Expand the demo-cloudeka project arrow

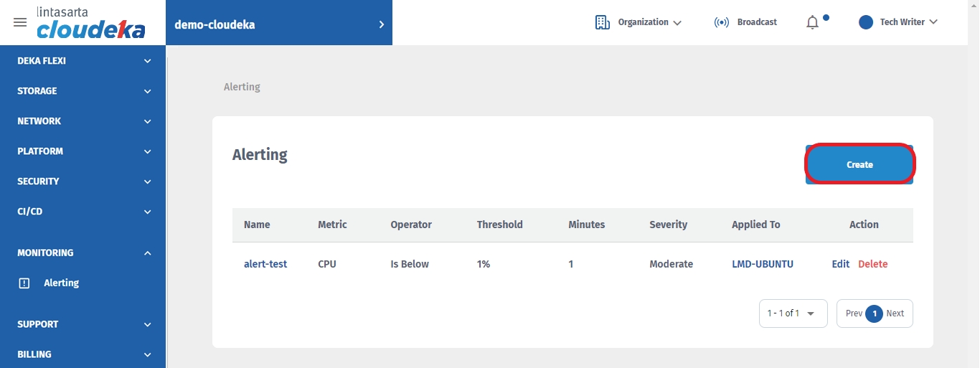coord(381,24)
